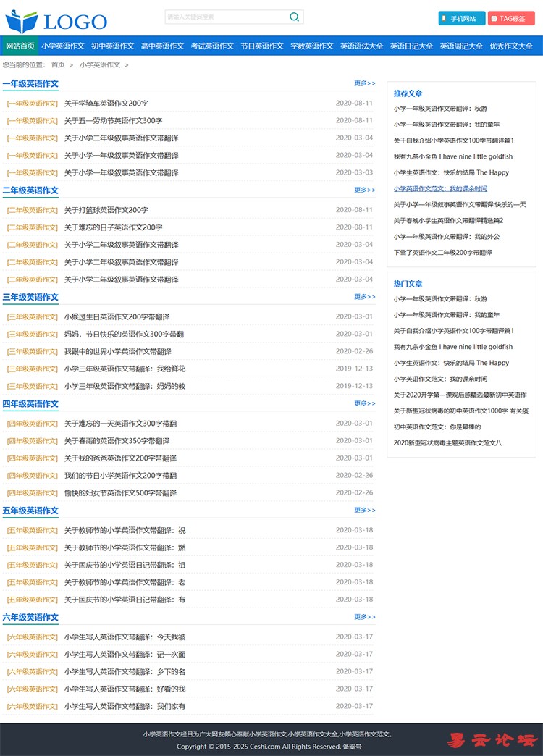Screen dimensions: 543x756
Task: Open the 四年级英语作文 section heading
Action: [30, 403]
